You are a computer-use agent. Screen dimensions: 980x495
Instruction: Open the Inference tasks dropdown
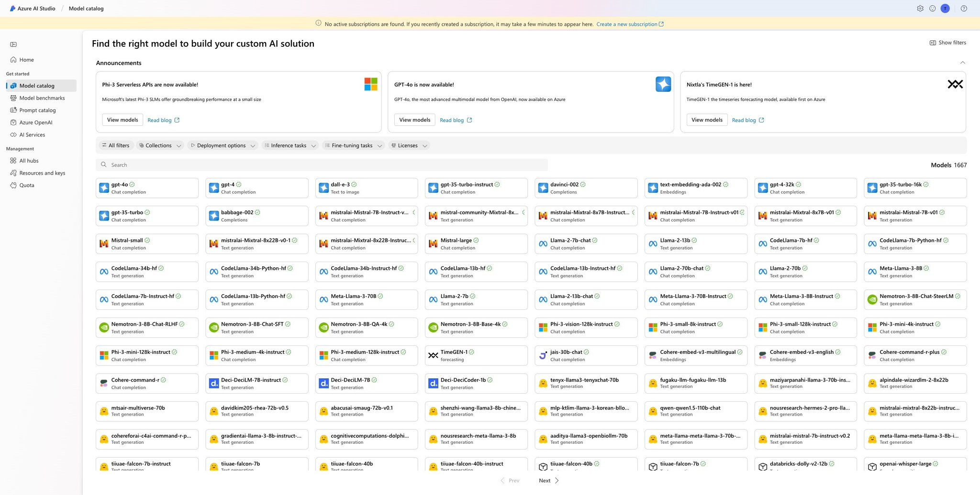pyautogui.click(x=290, y=145)
